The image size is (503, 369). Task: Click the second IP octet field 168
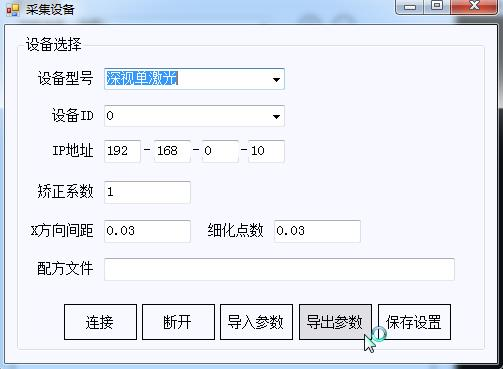(172, 151)
